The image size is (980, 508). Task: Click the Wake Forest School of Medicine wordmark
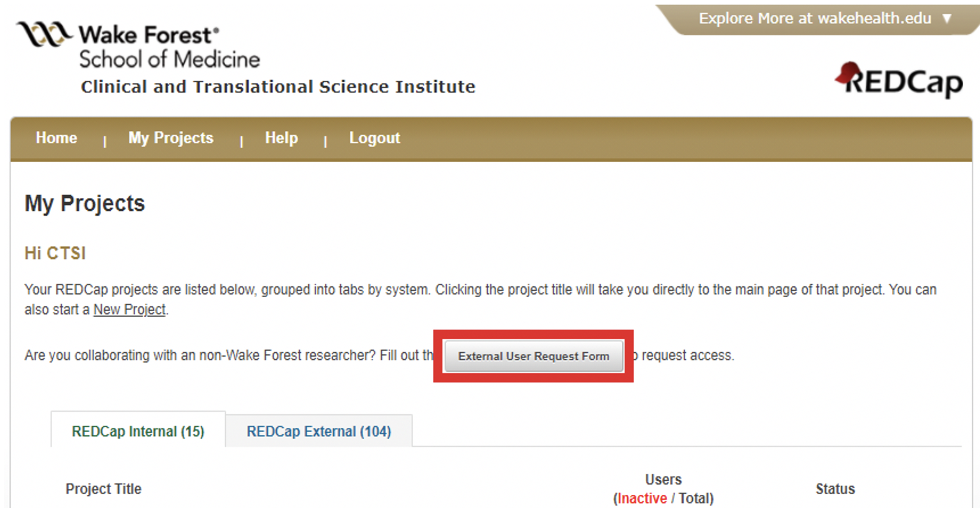(x=170, y=47)
